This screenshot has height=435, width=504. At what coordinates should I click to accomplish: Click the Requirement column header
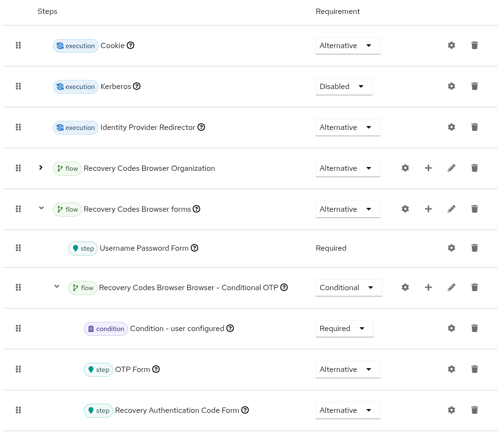(337, 11)
